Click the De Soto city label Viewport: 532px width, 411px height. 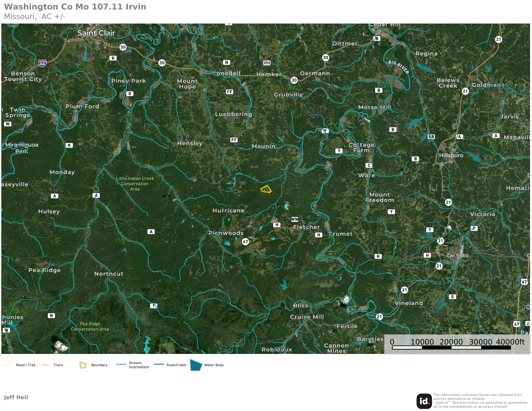458,255
